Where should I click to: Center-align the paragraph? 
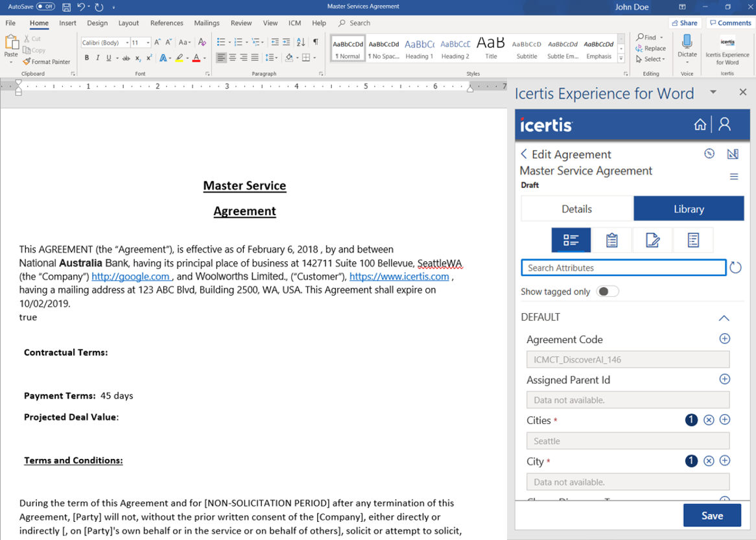pos(232,58)
